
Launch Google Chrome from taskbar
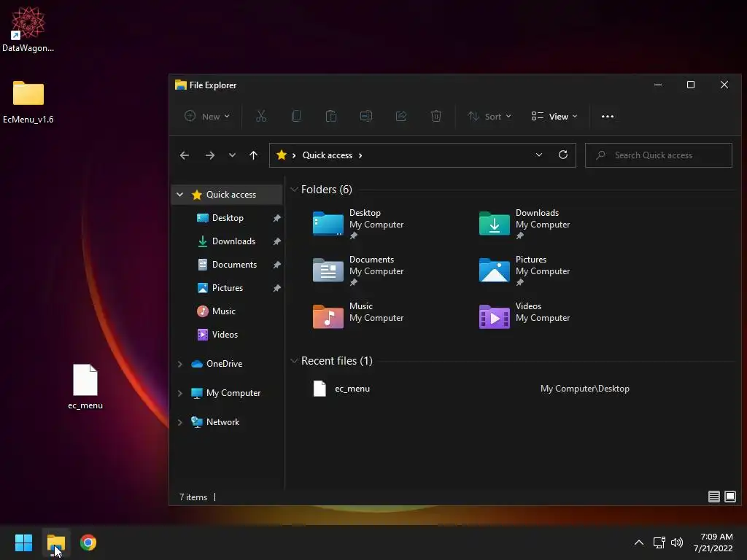[88, 542]
